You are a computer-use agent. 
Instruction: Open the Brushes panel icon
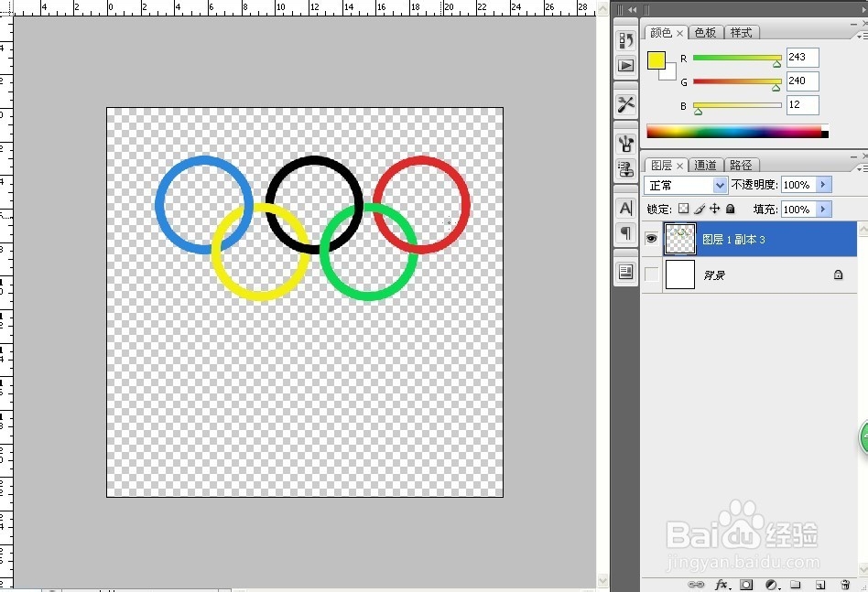(x=626, y=145)
